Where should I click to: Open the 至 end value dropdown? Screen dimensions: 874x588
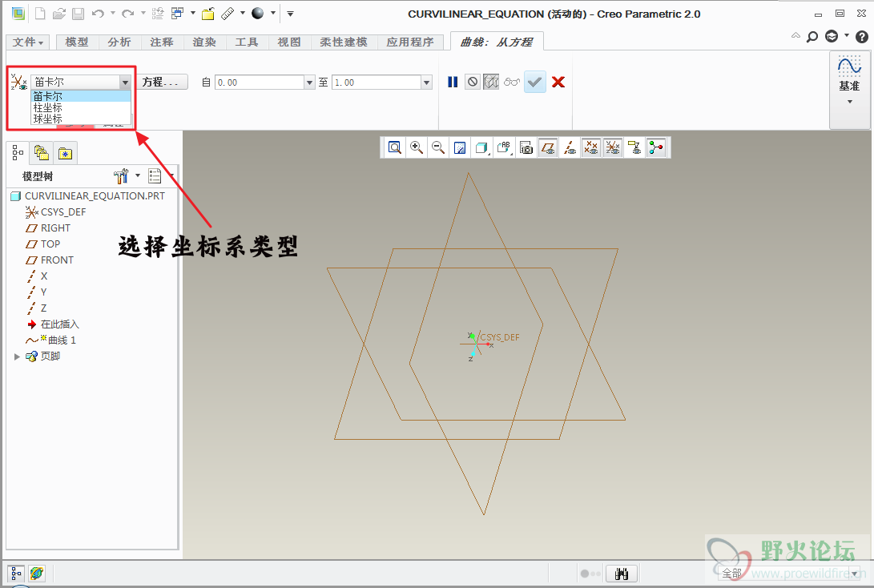427,83
